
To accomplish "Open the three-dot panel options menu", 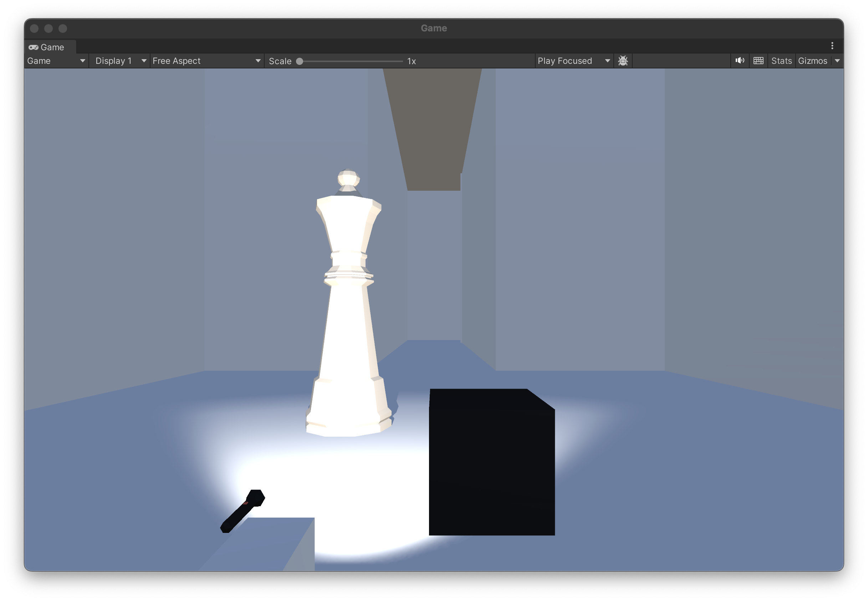I will [x=832, y=46].
